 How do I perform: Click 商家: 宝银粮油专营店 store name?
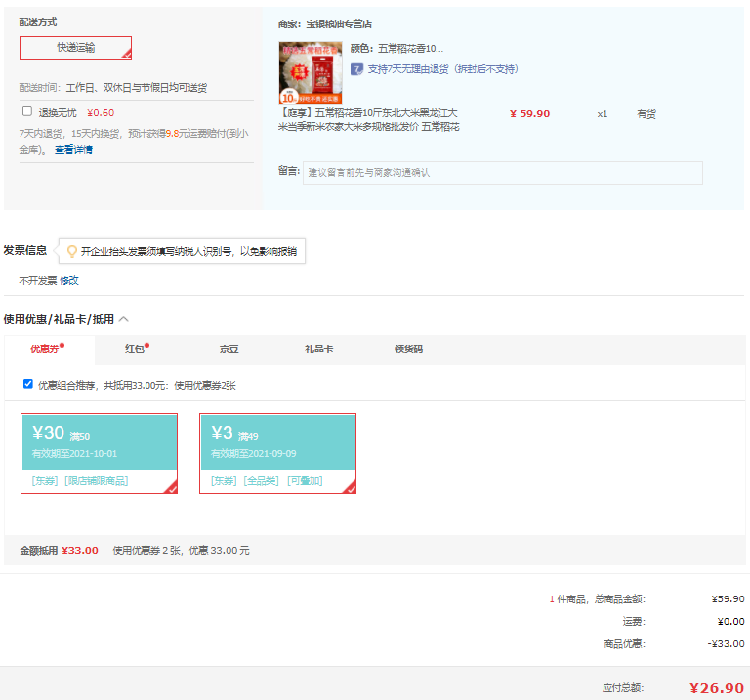point(325,23)
